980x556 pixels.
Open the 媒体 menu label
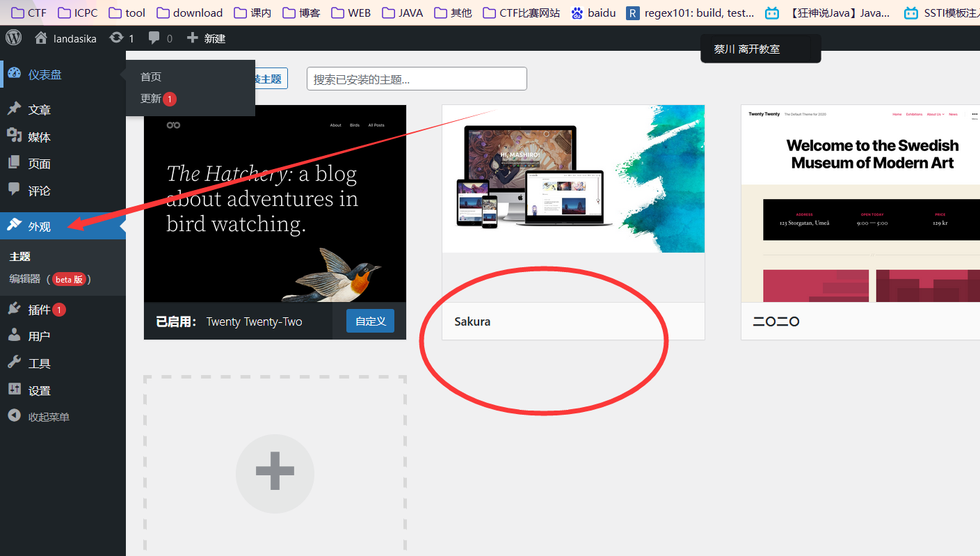(40, 137)
